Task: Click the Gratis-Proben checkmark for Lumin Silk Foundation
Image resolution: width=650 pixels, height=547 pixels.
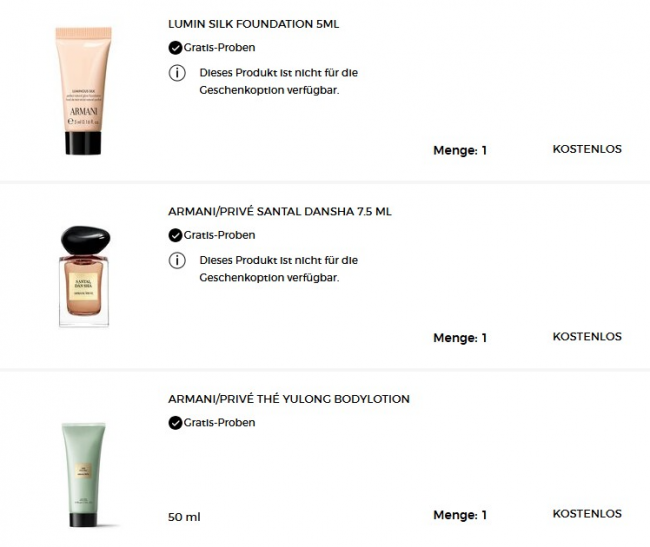Action: tap(175, 48)
